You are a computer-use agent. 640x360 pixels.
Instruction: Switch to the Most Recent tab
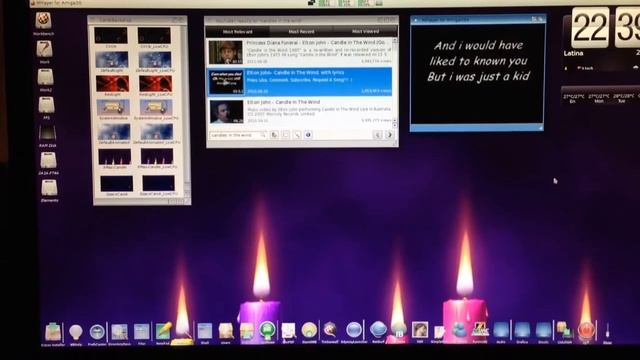pos(301,31)
